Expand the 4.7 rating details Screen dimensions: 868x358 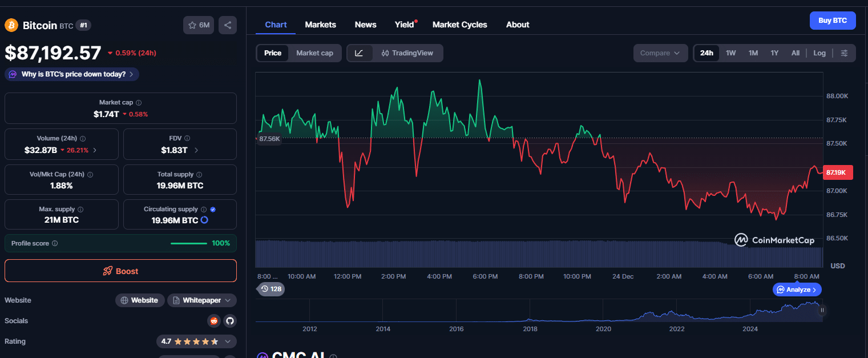click(x=227, y=341)
